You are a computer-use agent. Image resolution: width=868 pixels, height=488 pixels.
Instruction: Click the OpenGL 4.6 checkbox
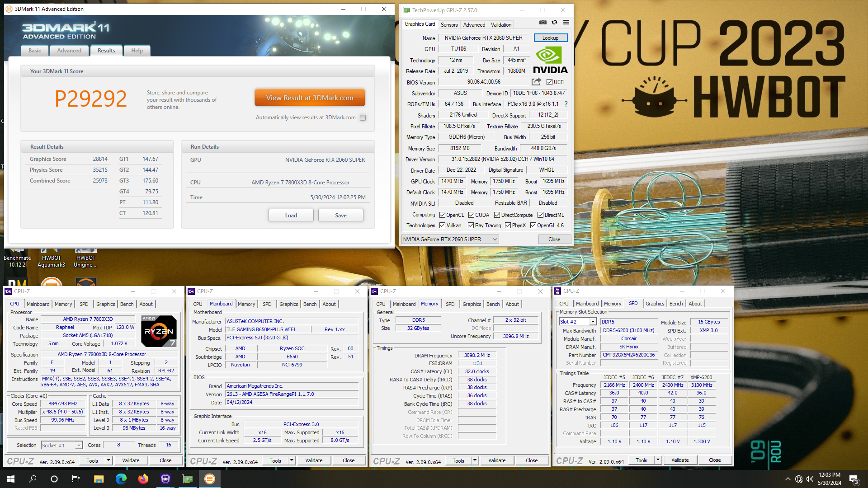coord(533,225)
